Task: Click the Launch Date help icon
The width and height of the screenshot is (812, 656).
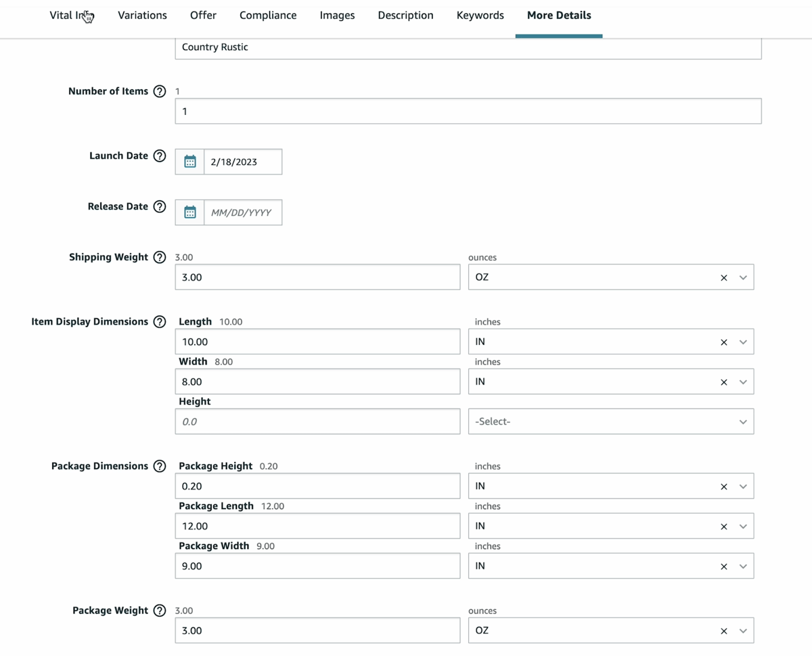Action: [159, 156]
